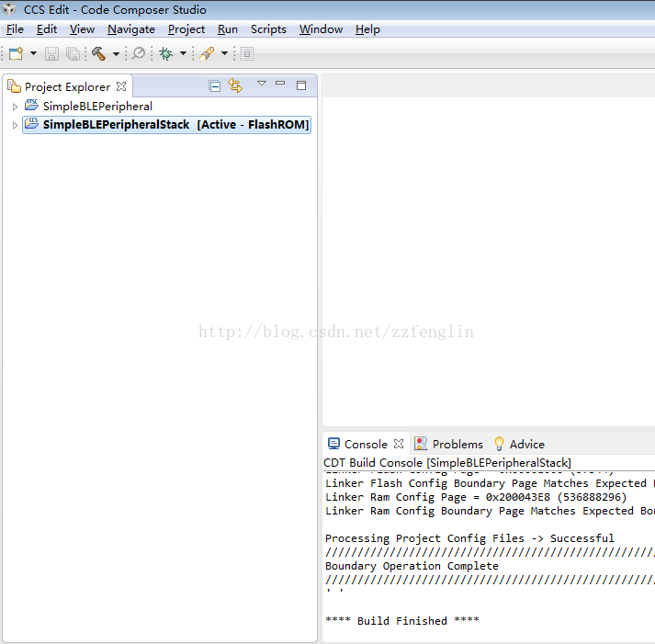Close the Console view
The width and height of the screenshot is (655, 644).
tap(399, 444)
